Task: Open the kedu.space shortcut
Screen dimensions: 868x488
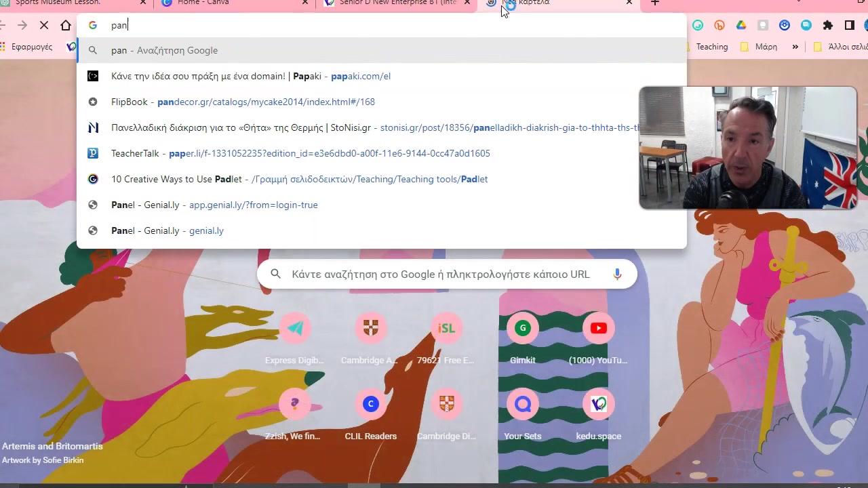Action: pos(598,414)
